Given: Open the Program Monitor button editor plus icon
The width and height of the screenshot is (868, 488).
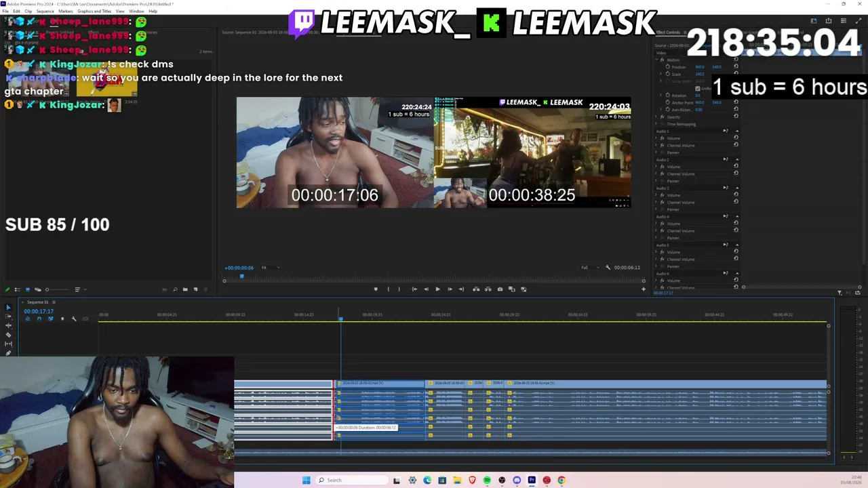Looking at the screenshot, I should tap(644, 289).
